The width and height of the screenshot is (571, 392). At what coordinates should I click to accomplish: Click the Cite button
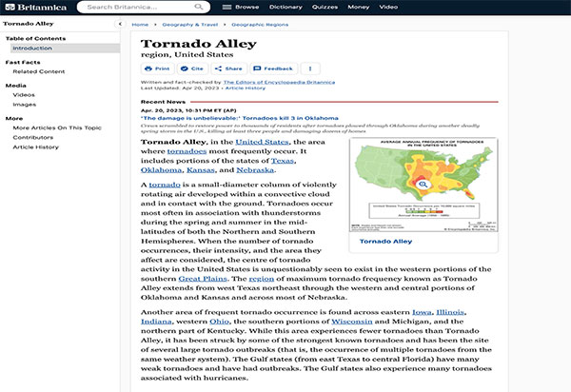tap(192, 69)
